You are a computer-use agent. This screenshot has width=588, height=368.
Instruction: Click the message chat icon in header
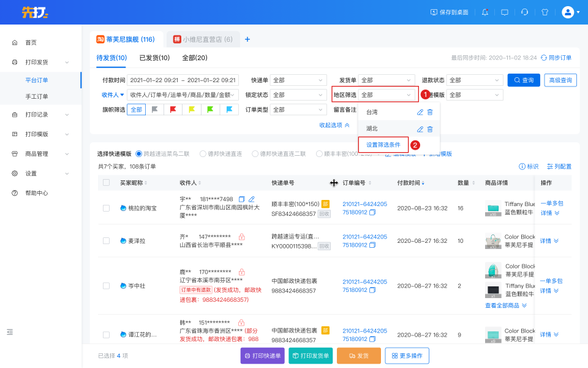coord(505,12)
